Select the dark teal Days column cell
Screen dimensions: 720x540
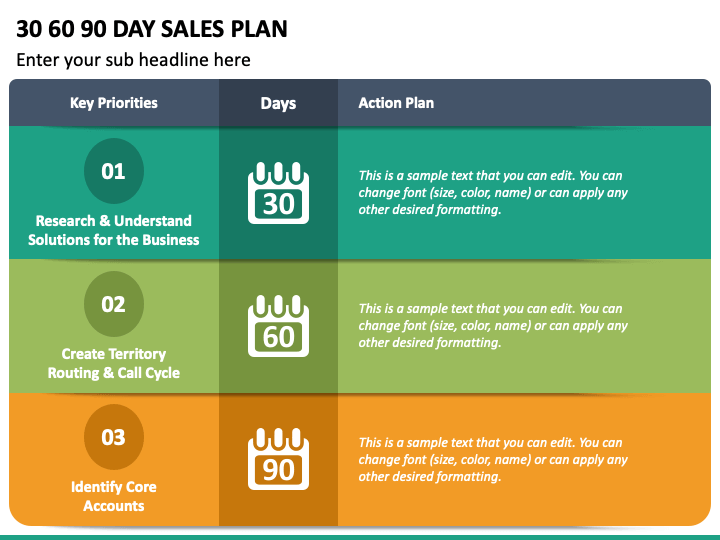click(278, 193)
